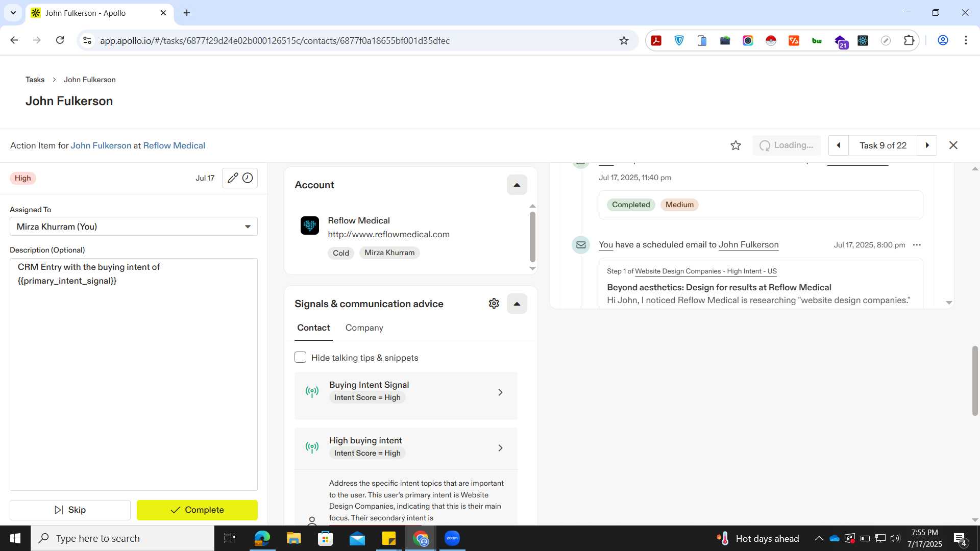The width and height of the screenshot is (980, 551).
Task: Click John Fulkerson link in scheduled email
Action: coord(748,244)
